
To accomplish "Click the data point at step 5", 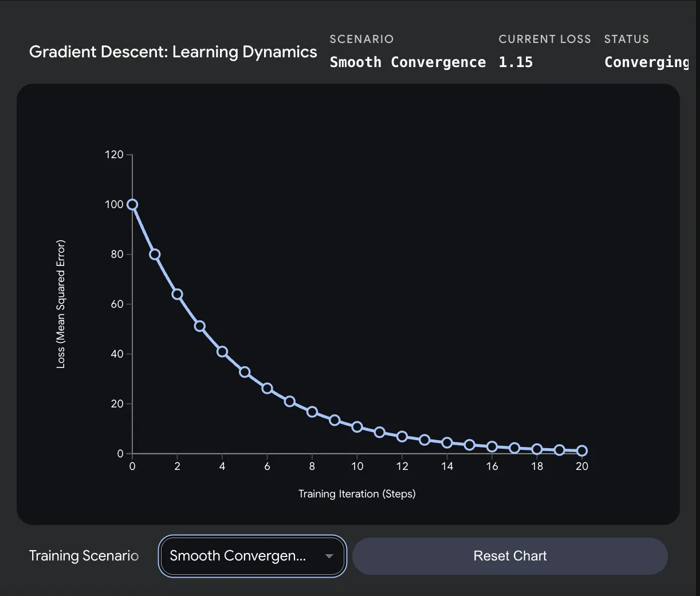I will [245, 372].
